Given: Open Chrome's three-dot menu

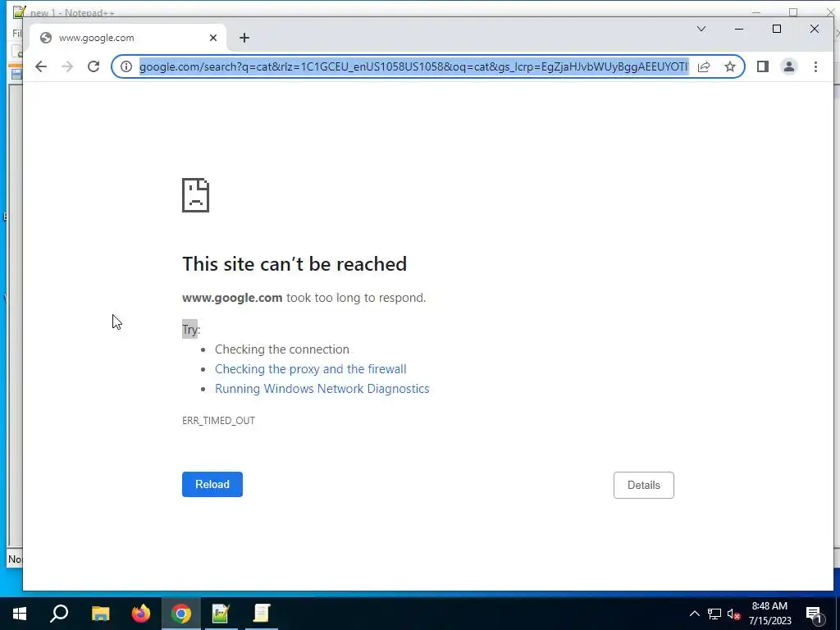Looking at the screenshot, I should pos(815,66).
